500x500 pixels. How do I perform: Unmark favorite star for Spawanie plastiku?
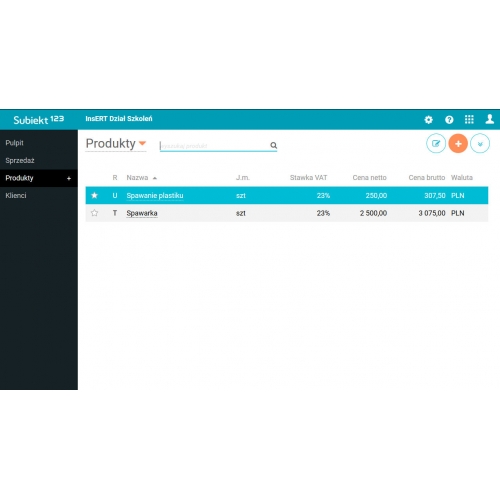click(94, 195)
